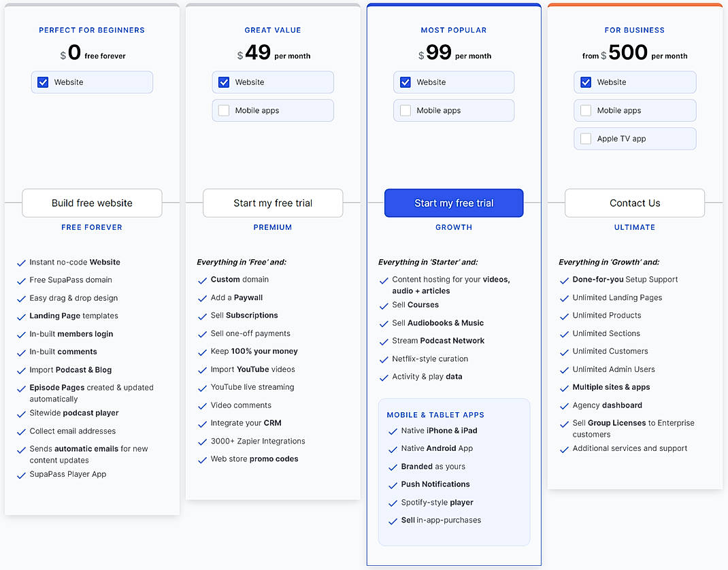Viewport: 728px width, 570px height.
Task: Click the $99 per month price
Action: 453,53
